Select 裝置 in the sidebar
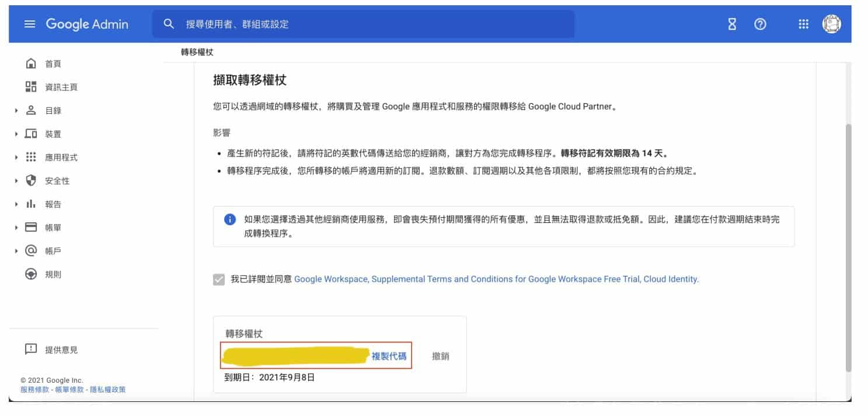The height and width of the screenshot is (416, 868). pyautogui.click(x=53, y=134)
